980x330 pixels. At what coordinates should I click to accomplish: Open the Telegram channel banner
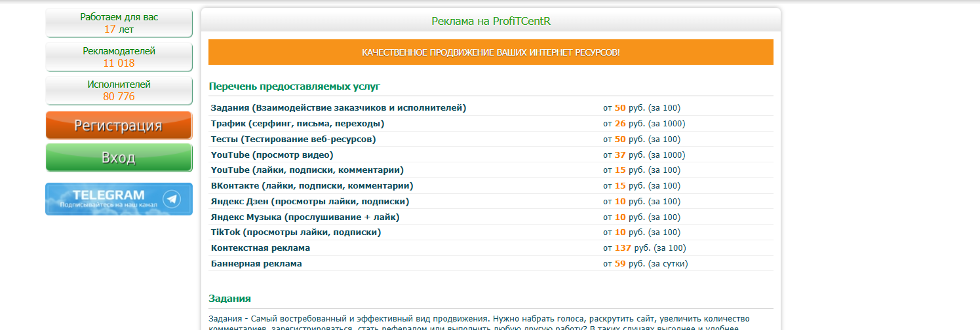pos(119,199)
